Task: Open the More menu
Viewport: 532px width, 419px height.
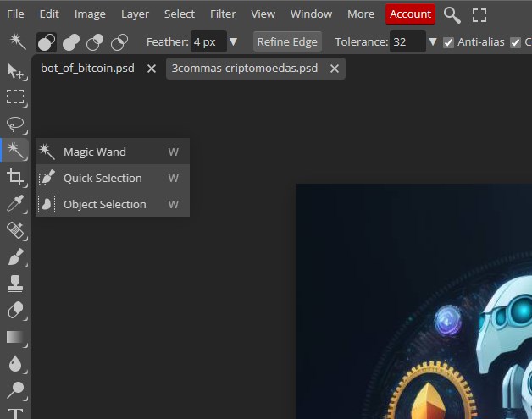Action: point(361,14)
